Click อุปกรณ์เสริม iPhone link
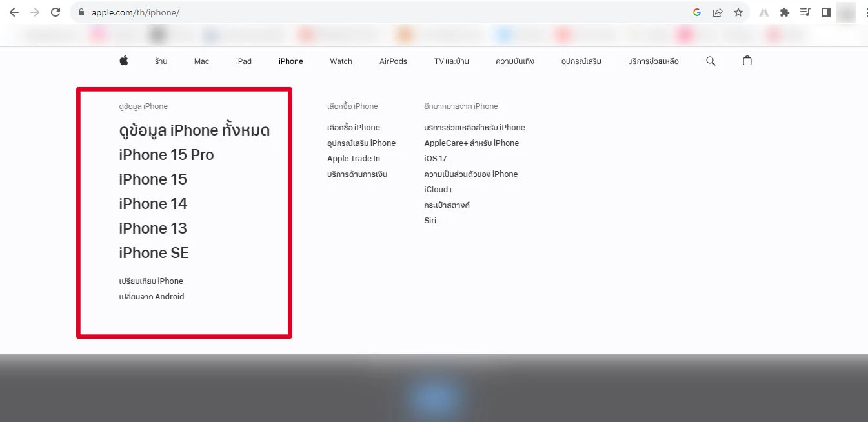This screenshot has height=422, width=868. (x=361, y=143)
